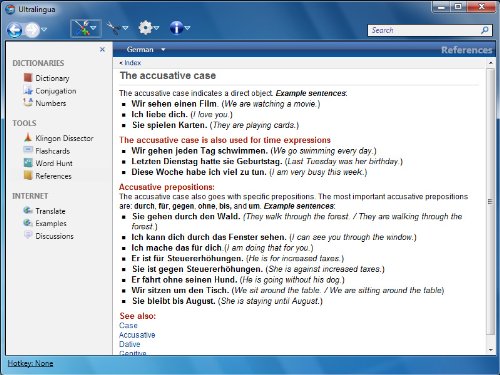Open the Conjugation entry
500x375 pixels.
(x=56, y=91)
